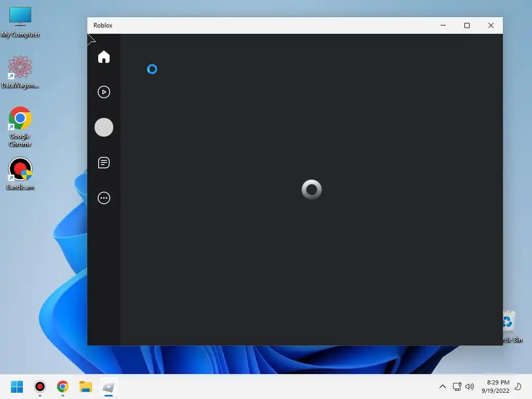Open the More options ellipsis in Roblox sidebar
Viewport: 532px width, 399px height.
coord(104,198)
